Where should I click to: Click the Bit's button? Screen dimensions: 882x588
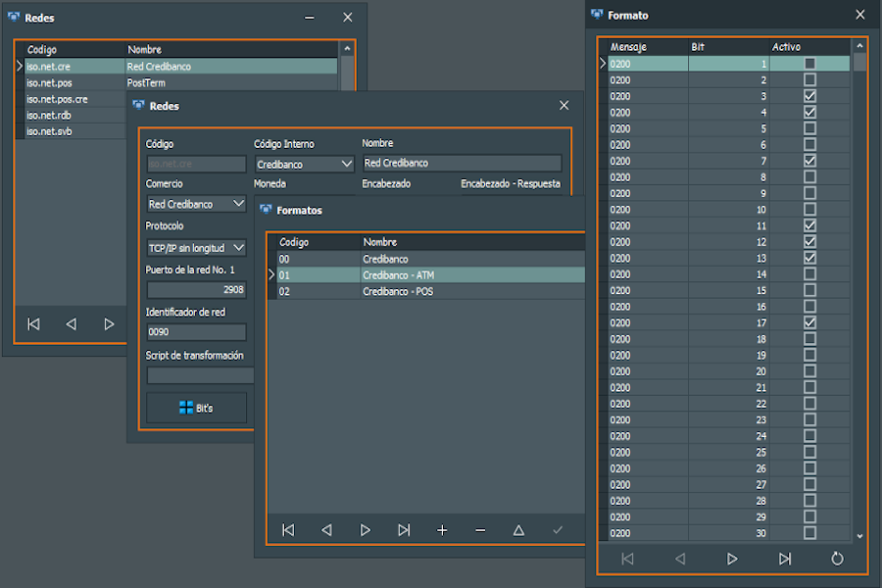click(196, 408)
